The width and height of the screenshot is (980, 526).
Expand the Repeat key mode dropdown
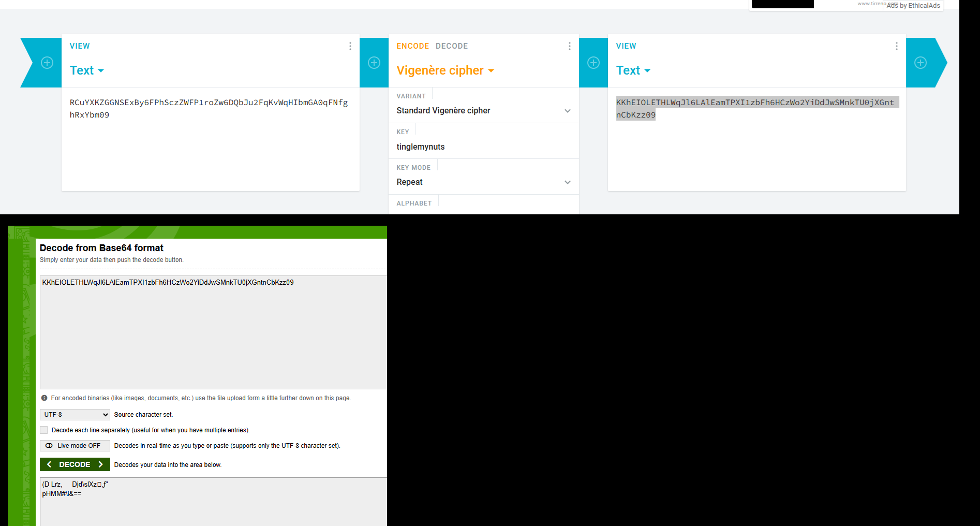484,182
